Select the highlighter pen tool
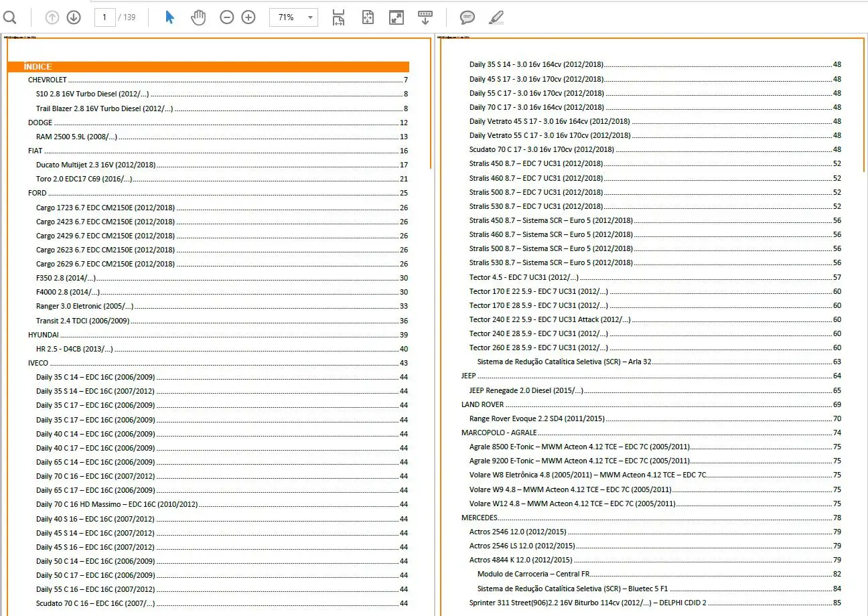868x616 pixels. (496, 17)
